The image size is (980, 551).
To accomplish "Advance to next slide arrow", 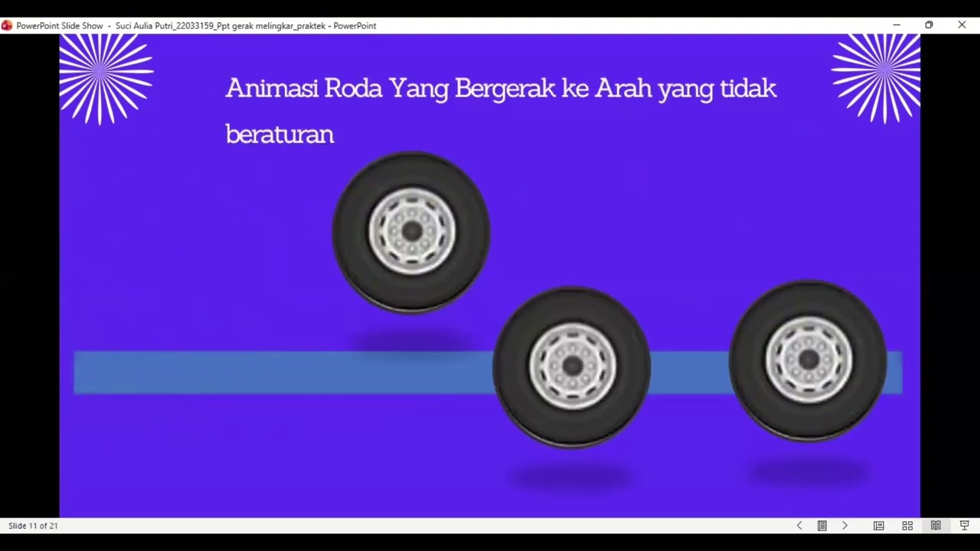I will (x=844, y=526).
